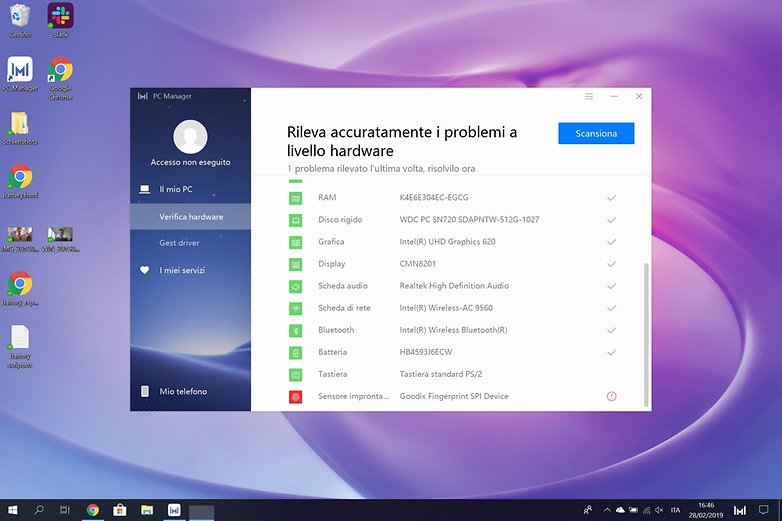Screen dimensions: 782x521
Task: Select text Realtek High Definition Audio
Action: pyautogui.click(x=454, y=286)
